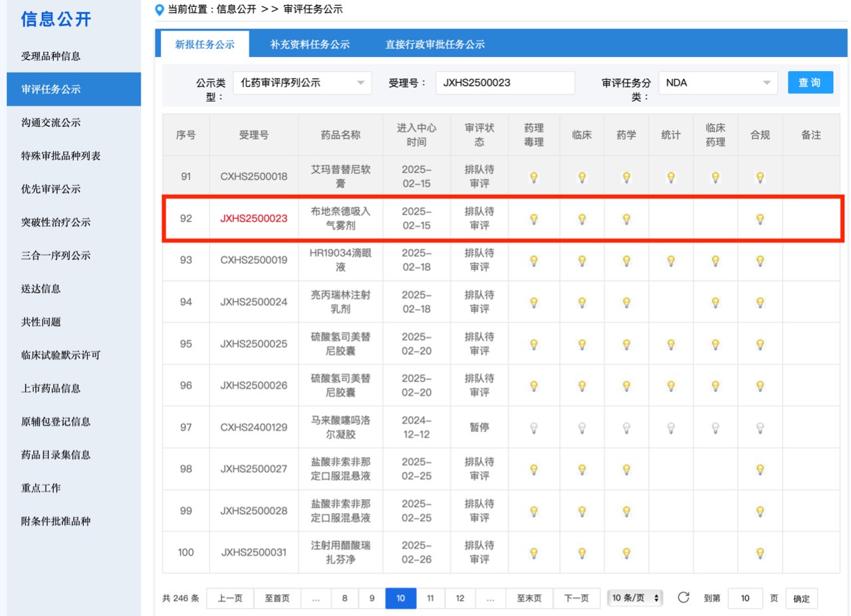Viewport: 851px width, 616px height.
Task: Click the blue location pin icon
Action: click(159, 10)
